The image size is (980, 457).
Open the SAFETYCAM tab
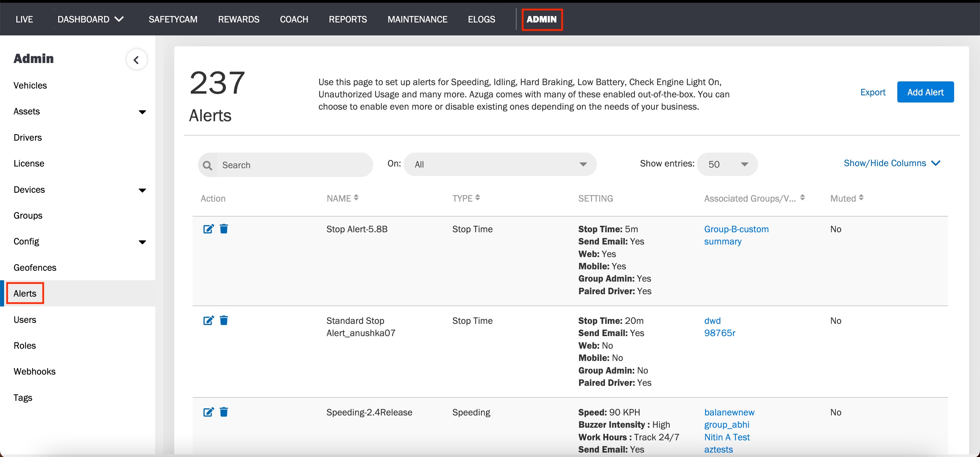[x=173, y=19]
